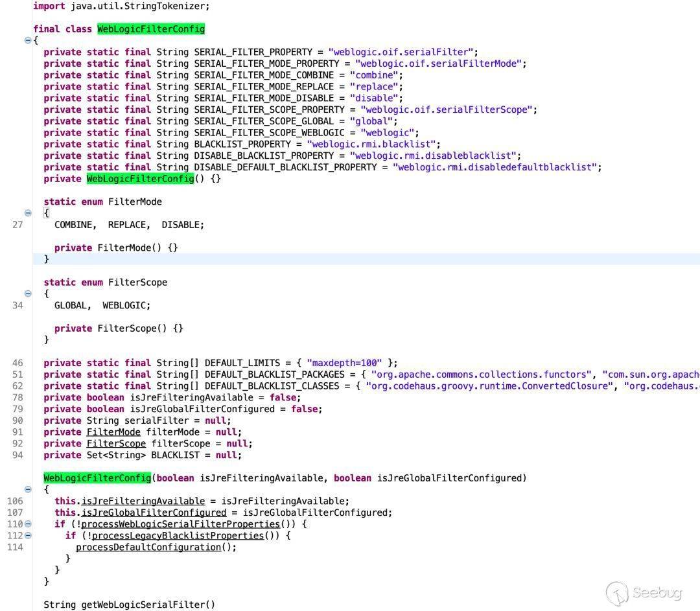Click line number 114 in the gutter
Screen dimensions: 700x611
point(15,547)
